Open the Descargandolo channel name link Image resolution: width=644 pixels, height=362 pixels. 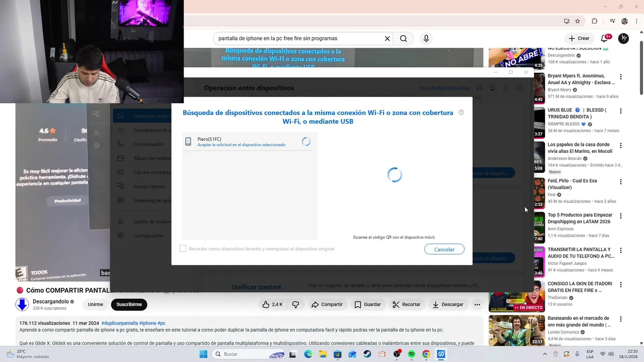tap(51, 302)
